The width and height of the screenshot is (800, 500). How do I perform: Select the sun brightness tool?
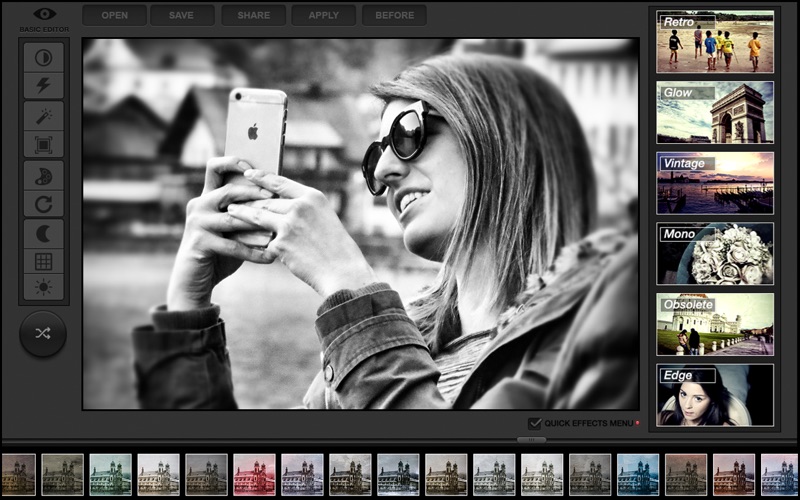(x=44, y=288)
